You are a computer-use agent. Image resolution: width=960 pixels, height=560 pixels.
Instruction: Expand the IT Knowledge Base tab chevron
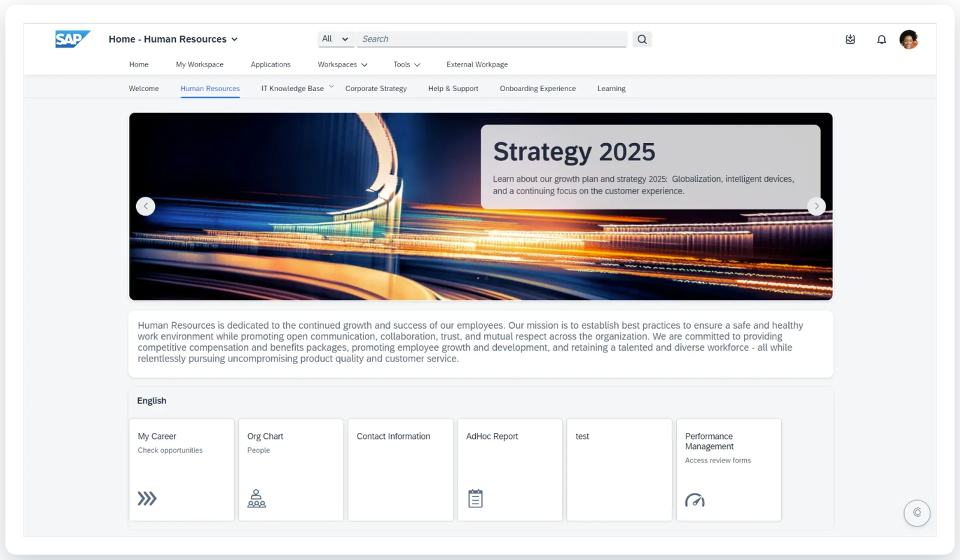(331, 87)
